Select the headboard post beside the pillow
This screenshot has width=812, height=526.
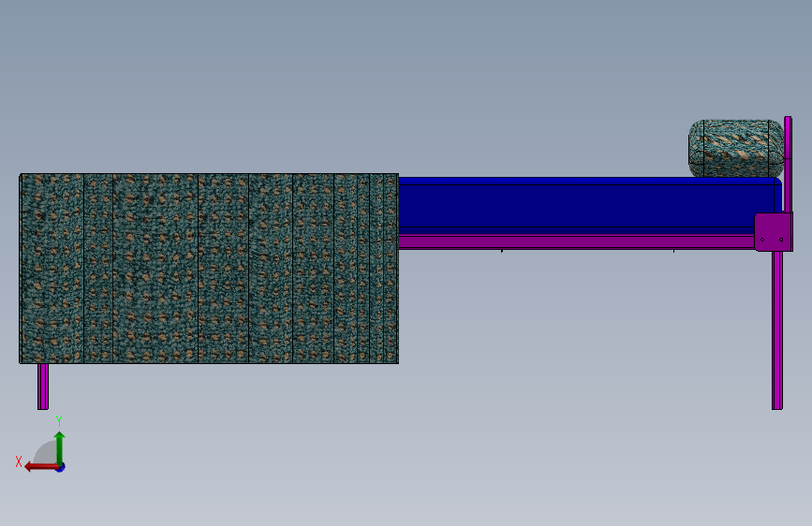point(788,164)
